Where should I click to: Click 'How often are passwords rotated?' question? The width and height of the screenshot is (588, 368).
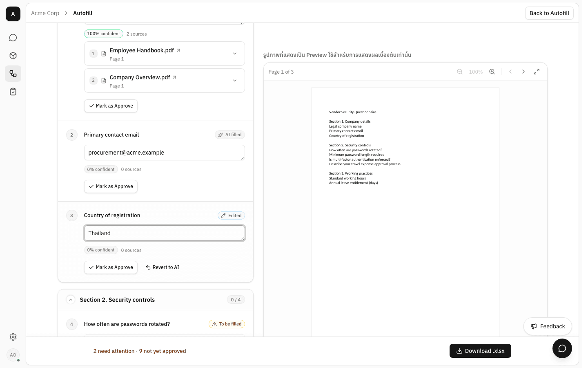click(127, 324)
